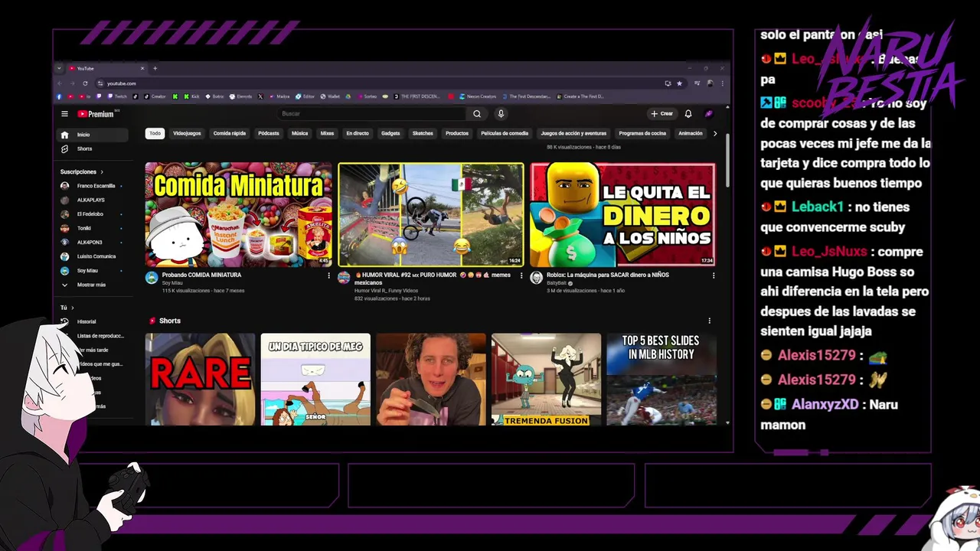Screen dimensions: 980x551
Task: Click the Inicio home icon in sidebar
Action: [65, 135]
